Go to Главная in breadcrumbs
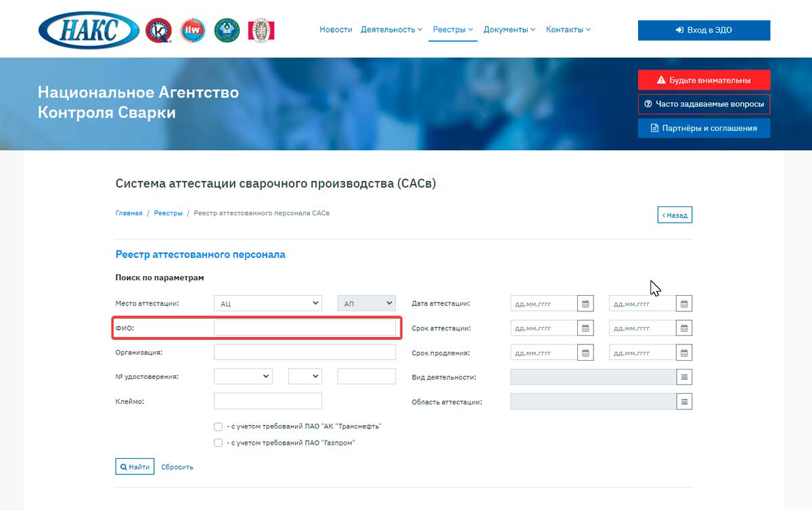This screenshot has height=511, width=812. (x=129, y=213)
